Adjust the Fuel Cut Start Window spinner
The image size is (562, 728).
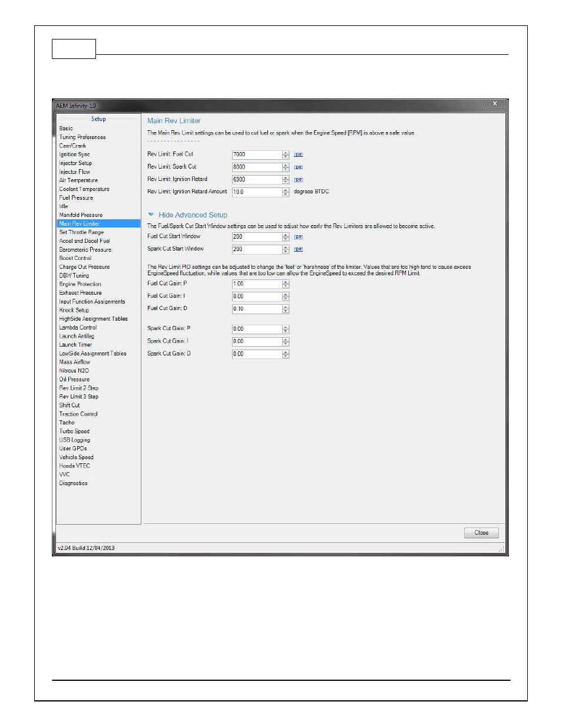[x=286, y=237]
